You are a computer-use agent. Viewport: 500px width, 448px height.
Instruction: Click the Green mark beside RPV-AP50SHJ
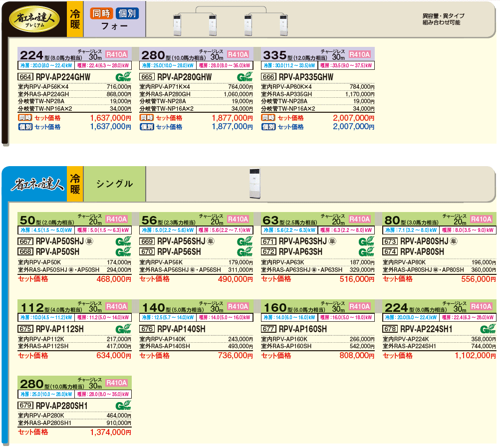pos(123,241)
